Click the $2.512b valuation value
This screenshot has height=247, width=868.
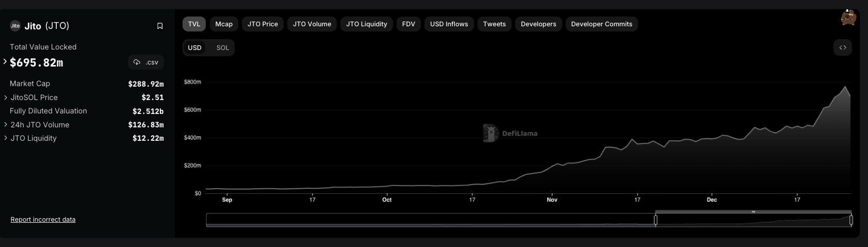point(148,111)
